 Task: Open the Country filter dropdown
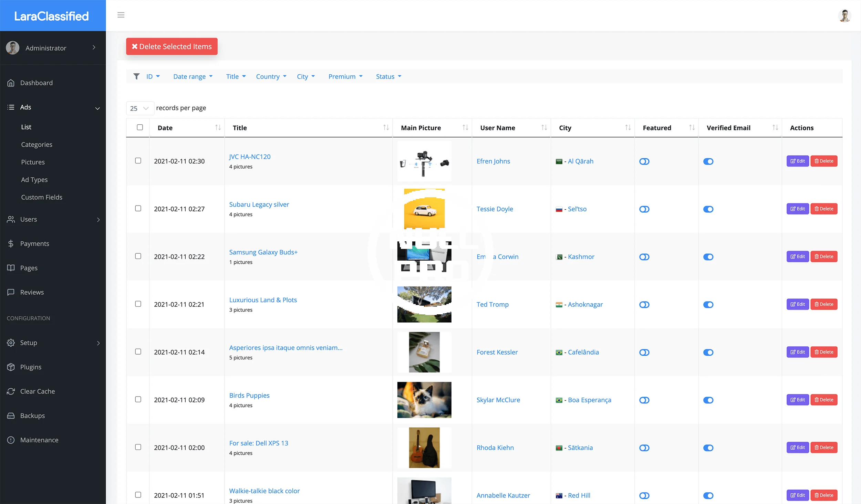(x=271, y=76)
